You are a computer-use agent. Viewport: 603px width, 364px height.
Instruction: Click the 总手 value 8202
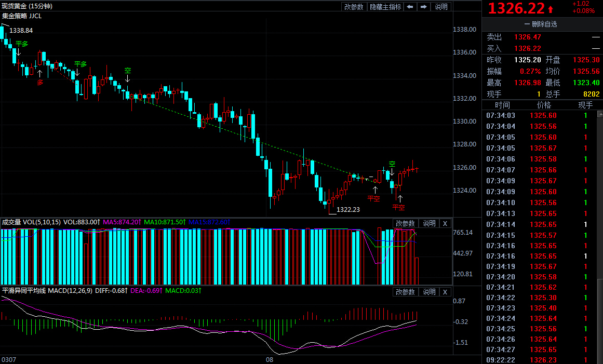pos(592,94)
